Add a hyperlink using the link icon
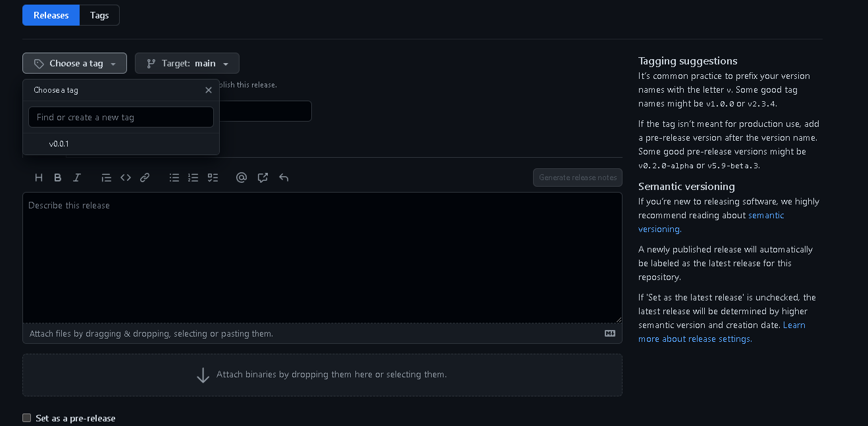Image resolution: width=868 pixels, height=426 pixels. tap(145, 177)
